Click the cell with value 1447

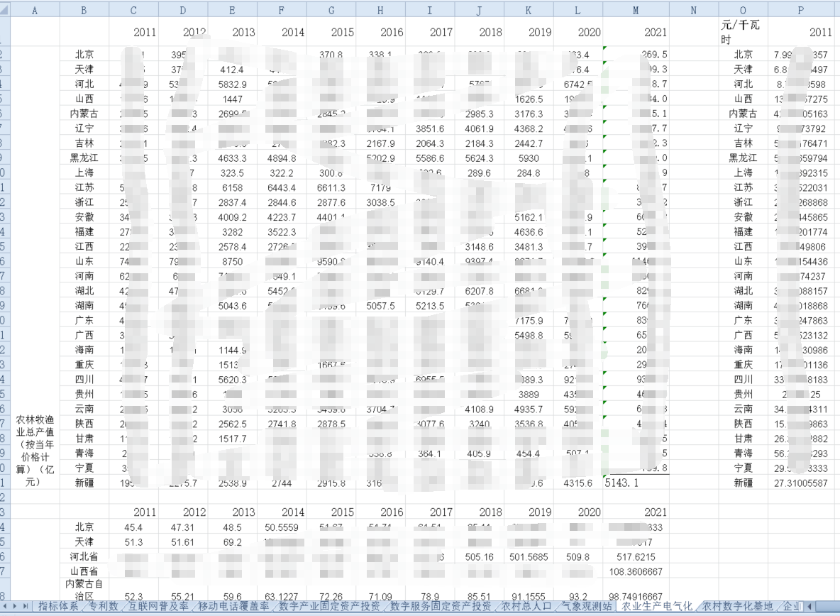click(232, 99)
